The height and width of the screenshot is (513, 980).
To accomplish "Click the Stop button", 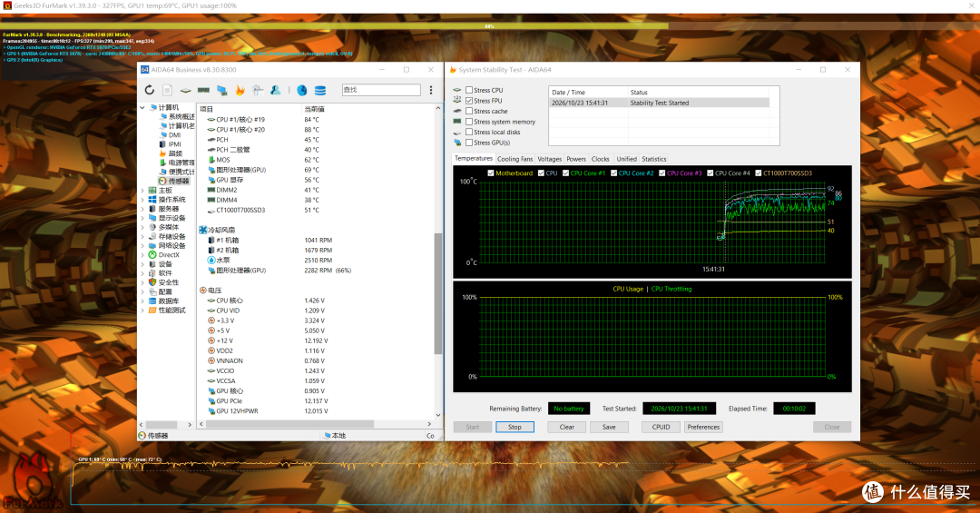I will [x=514, y=427].
